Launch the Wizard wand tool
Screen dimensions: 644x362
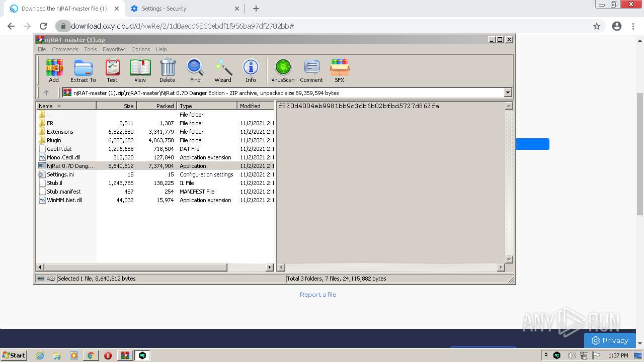pyautogui.click(x=223, y=70)
